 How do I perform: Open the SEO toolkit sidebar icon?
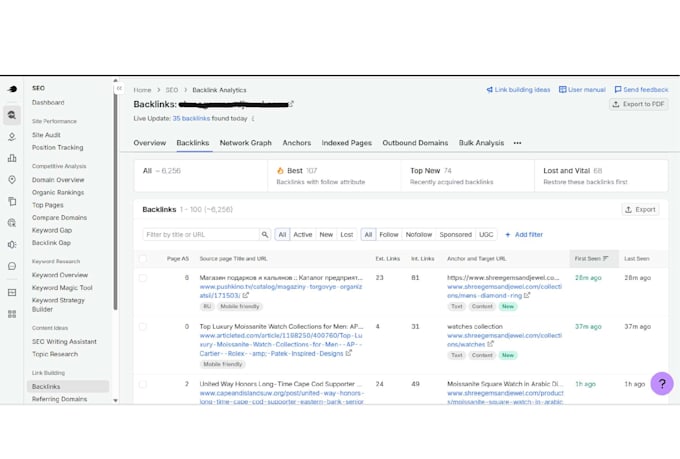[12, 115]
